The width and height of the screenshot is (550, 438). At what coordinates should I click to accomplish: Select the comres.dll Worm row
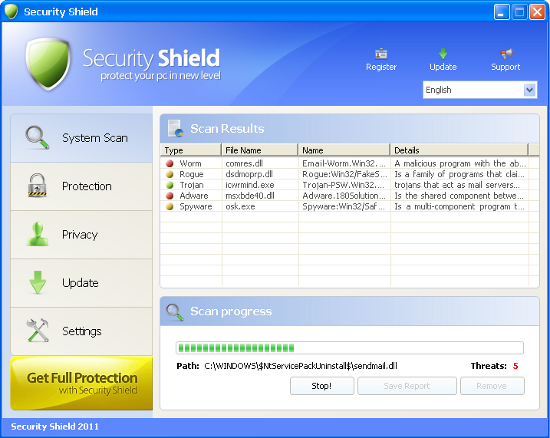349,163
